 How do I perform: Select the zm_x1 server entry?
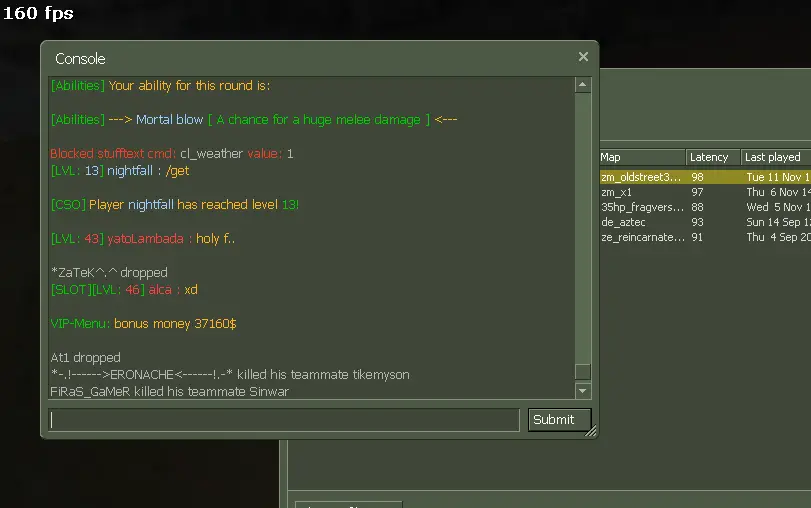[x=700, y=192]
